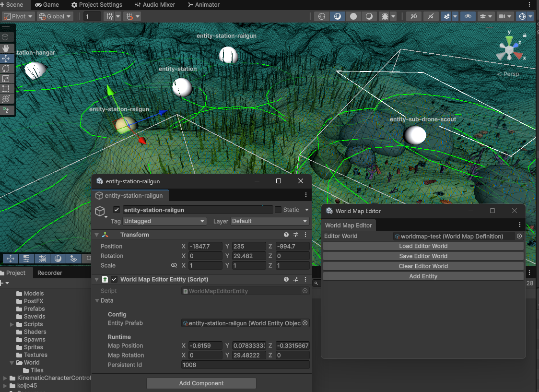Deactivate the entity-station-railgun GameObject checkbox
539x392 pixels.
point(116,210)
